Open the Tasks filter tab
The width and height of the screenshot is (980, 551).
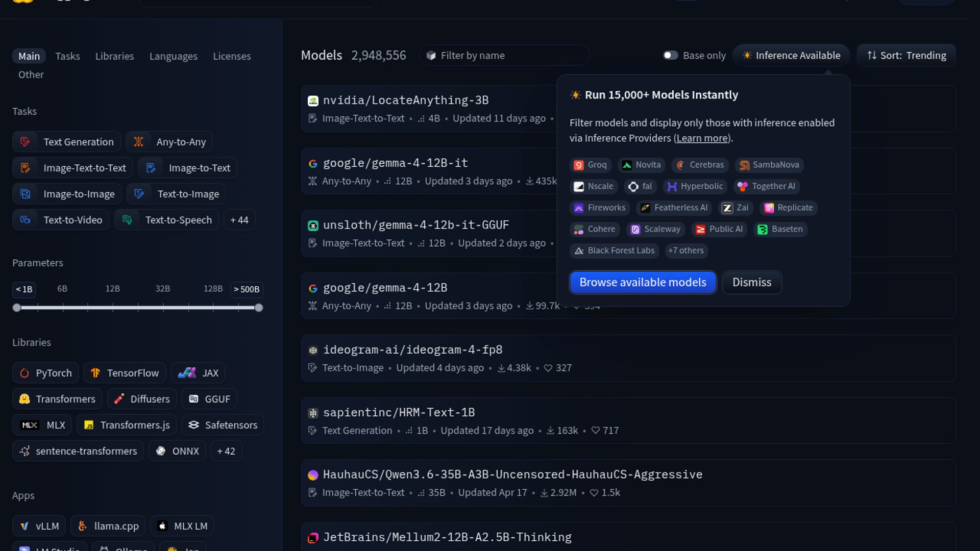(x=67, y=56)
